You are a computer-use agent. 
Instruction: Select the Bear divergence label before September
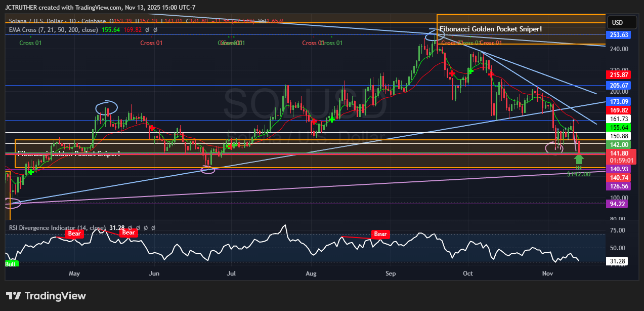(x=380, y=234)
